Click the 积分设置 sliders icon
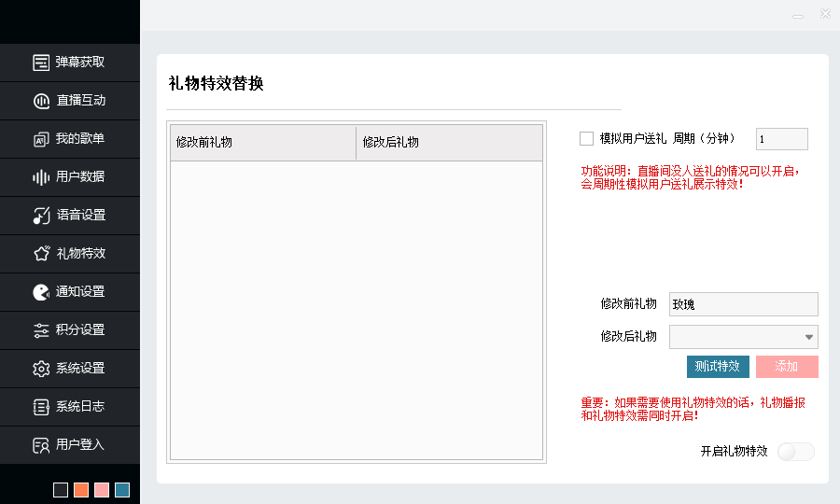Viewport: 840px width, 504px height. click(41, 330)
